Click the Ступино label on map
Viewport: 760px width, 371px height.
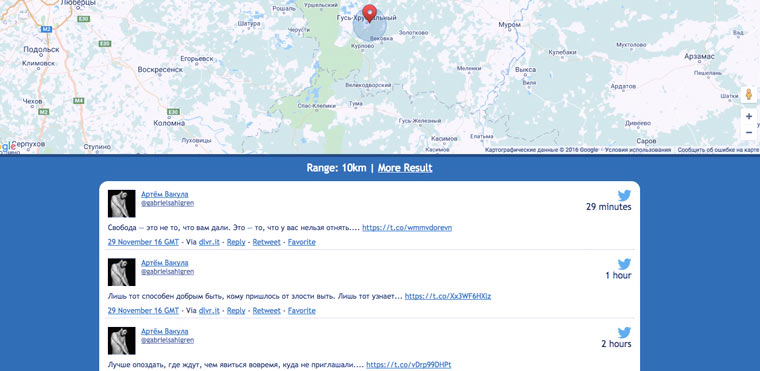pos(97,146)
